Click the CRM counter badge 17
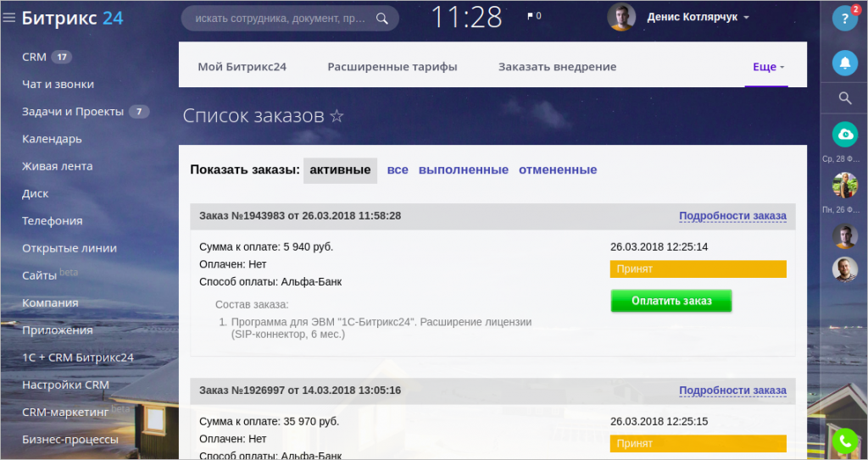The width and height of the screenshot is (868, 460). tap(61, 57)
